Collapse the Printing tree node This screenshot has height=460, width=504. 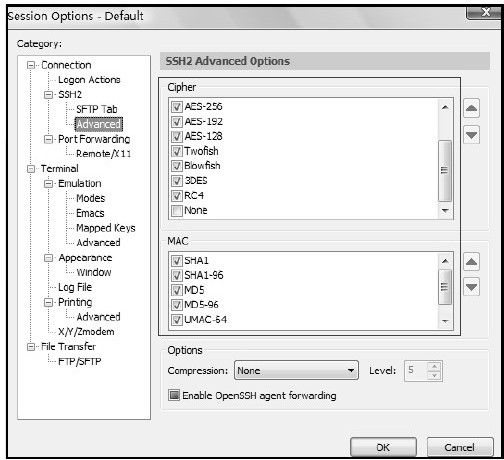pyautogui.click(x=48, y=302)
